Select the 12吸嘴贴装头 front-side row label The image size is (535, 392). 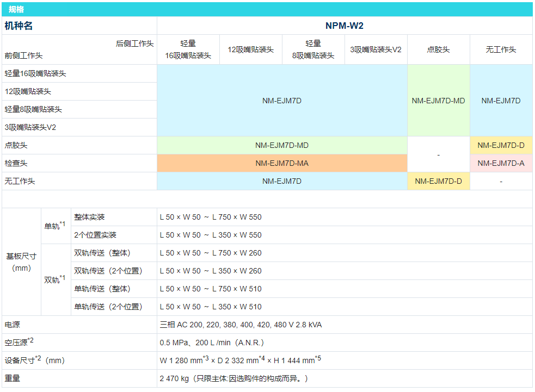(28, 91)
